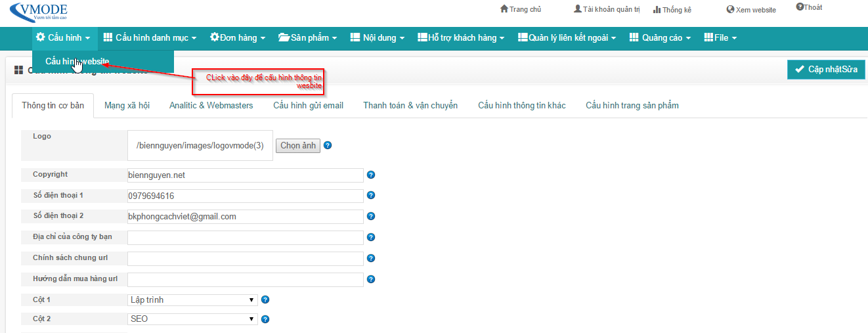The width and height of the screenshot is (868, 333).
Task: Click help icon next to Cột 1 dropdown
Action: (265, 300)
